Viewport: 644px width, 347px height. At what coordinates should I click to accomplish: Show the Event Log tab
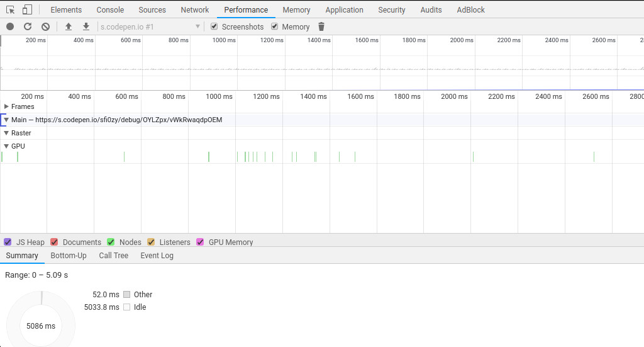157,255
